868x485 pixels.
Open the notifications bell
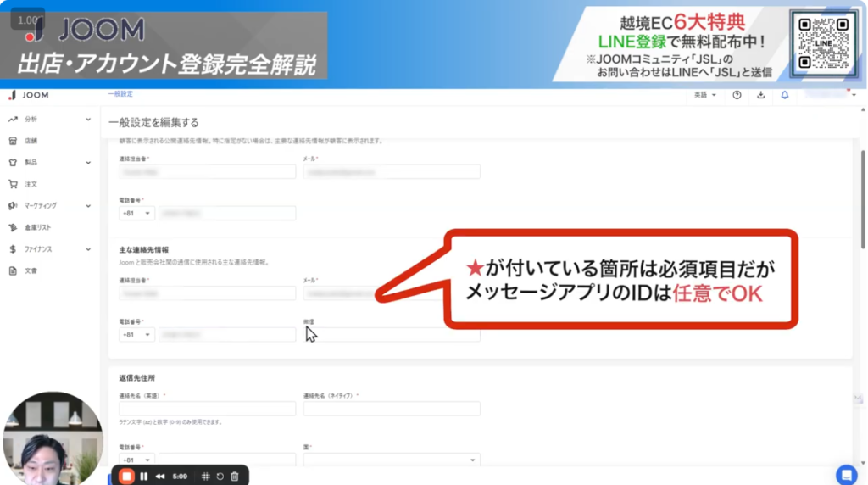tap(785, 95)
